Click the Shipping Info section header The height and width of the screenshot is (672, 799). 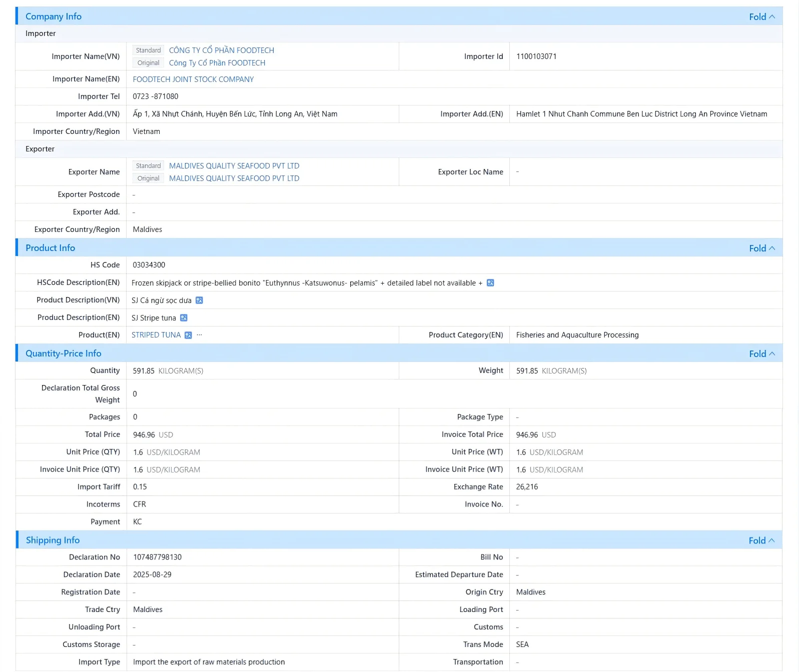click(x=53, y=540)
